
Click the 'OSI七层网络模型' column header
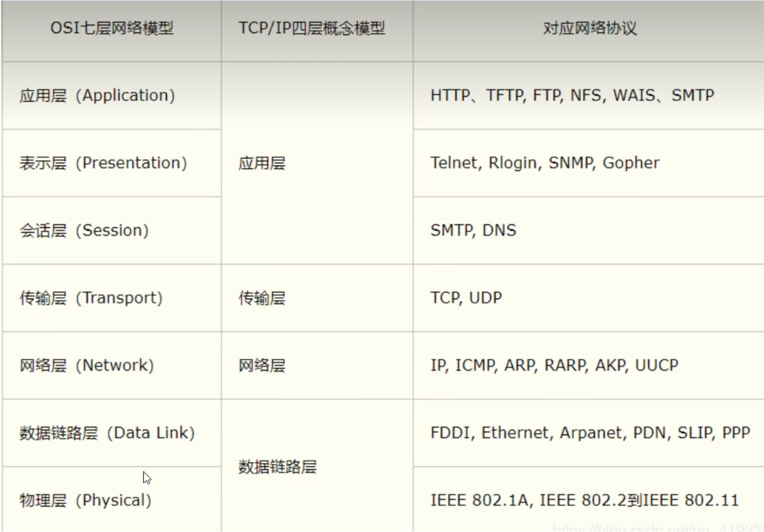pyautogui.click(x=112, y=31)
